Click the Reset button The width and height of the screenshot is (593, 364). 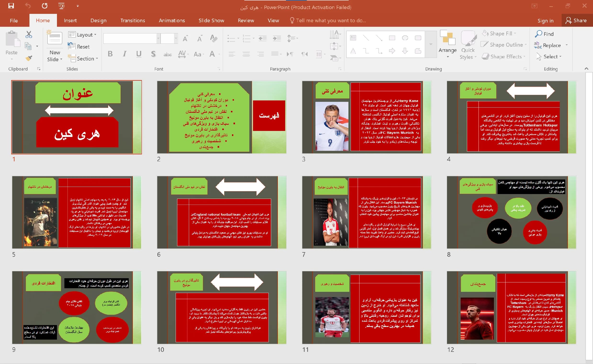tap(79, 46)
